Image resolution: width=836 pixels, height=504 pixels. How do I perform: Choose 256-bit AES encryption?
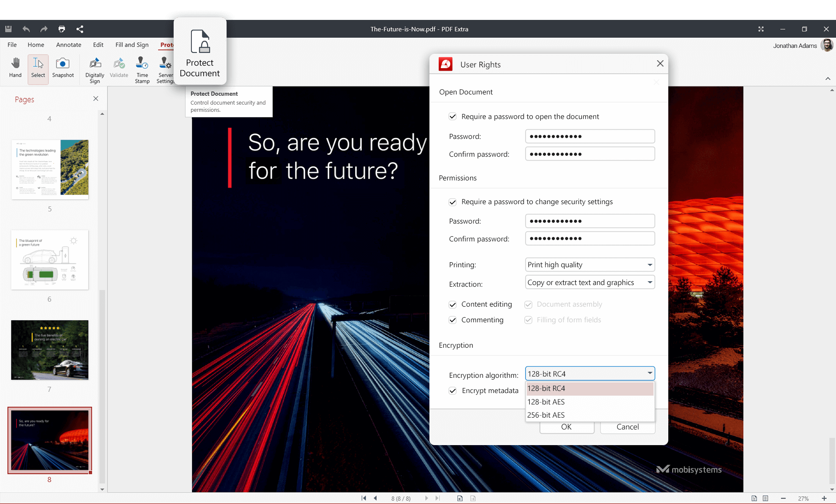pyautogui.click(x=590, y=415)
